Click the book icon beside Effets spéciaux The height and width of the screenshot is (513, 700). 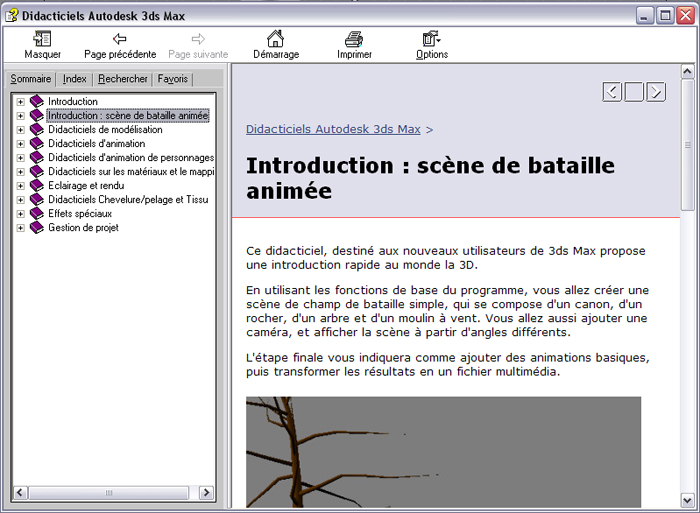37,213
